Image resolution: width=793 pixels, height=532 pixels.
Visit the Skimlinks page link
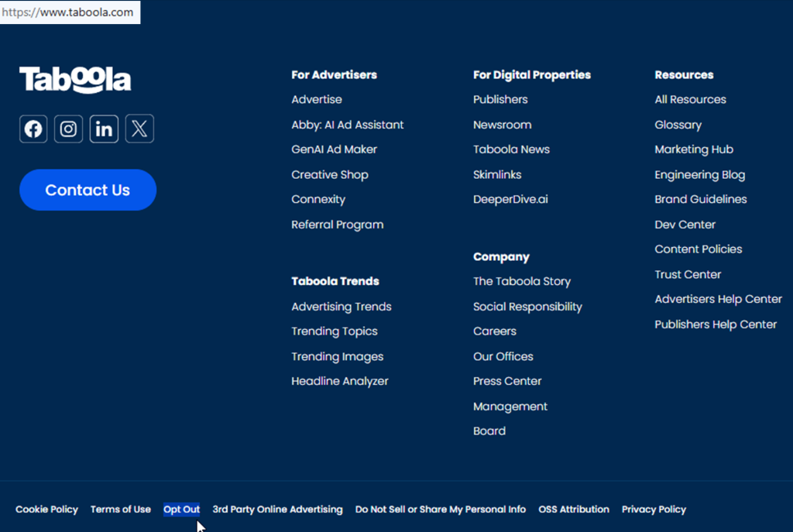click(497, 174)
